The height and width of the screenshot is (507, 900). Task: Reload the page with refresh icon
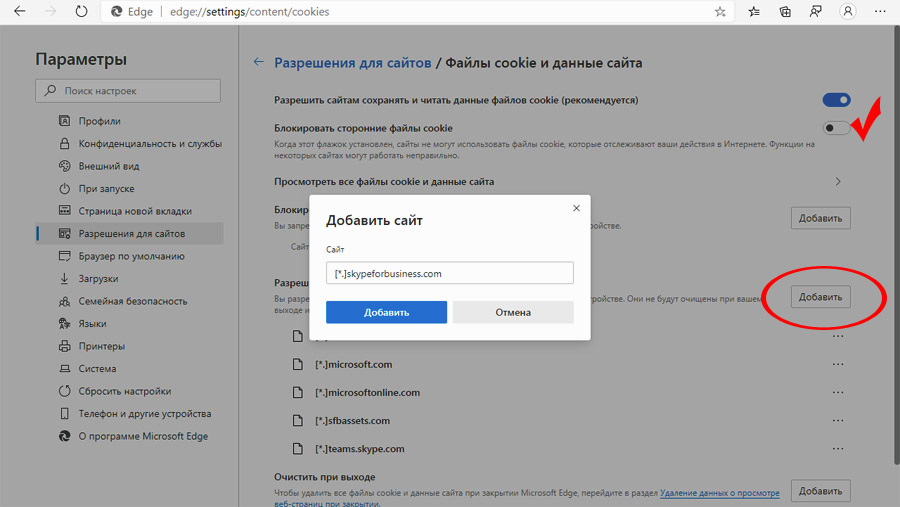click(x=82, y=11)
